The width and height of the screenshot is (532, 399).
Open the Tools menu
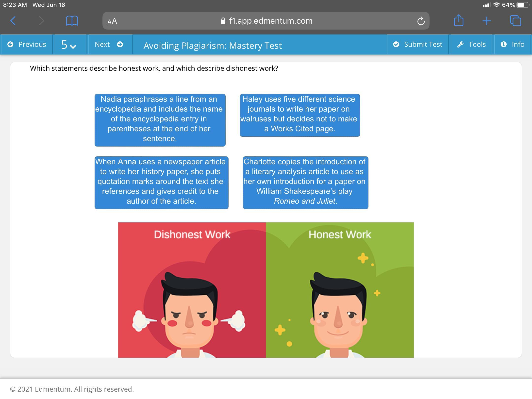coord(471,44)
